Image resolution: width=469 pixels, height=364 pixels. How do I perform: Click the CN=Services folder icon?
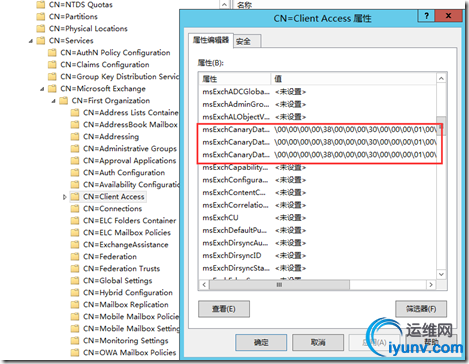coord(41,41)
